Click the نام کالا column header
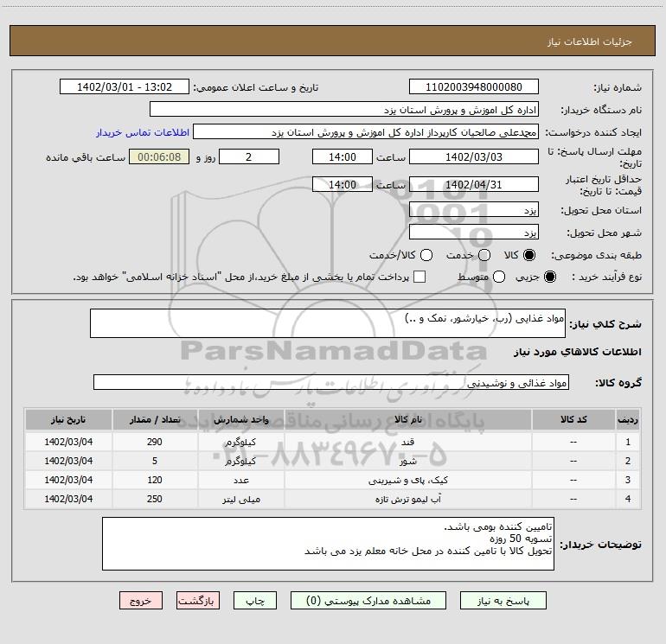The width and height of the screenshot is (666, 644). coord(407,419)
